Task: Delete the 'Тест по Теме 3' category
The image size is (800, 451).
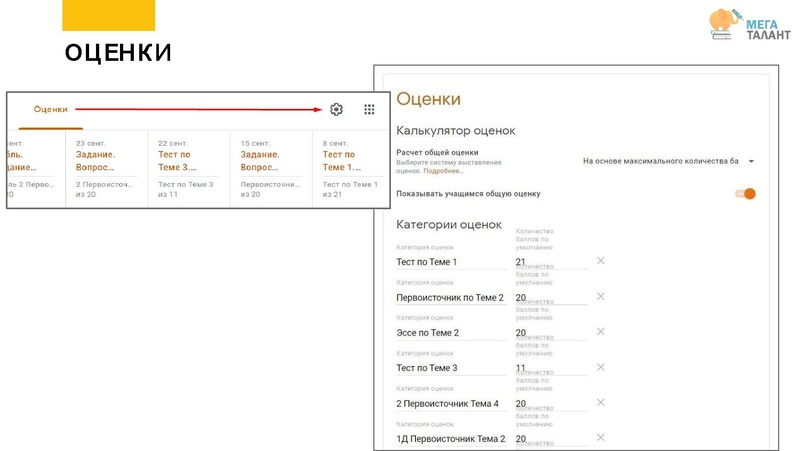Action: coord(600,368)
